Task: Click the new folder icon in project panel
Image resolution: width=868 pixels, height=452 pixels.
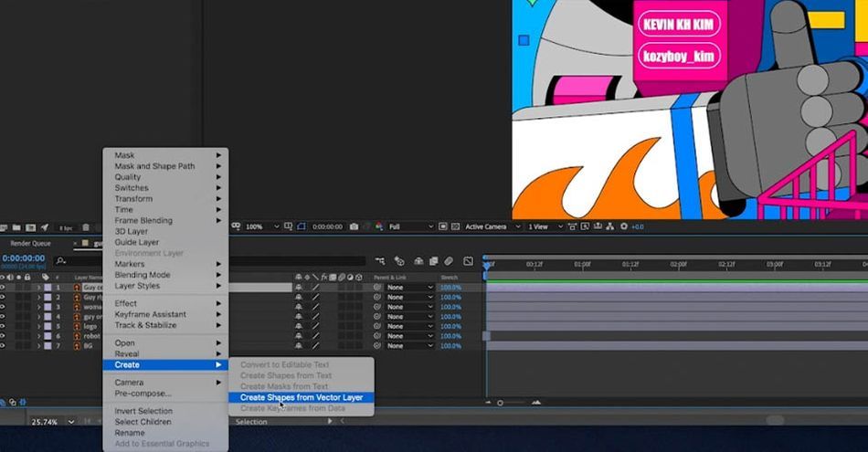Action: (16, 227)
